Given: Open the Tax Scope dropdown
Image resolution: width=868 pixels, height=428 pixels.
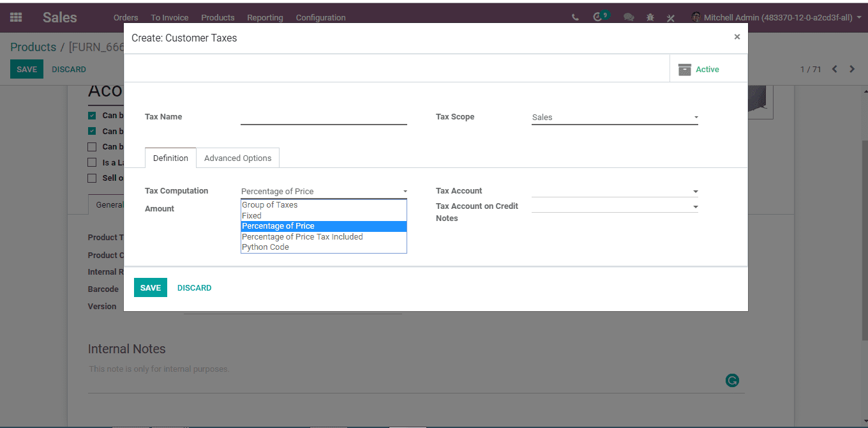Looking at the screenshot, I should [615, 118].
